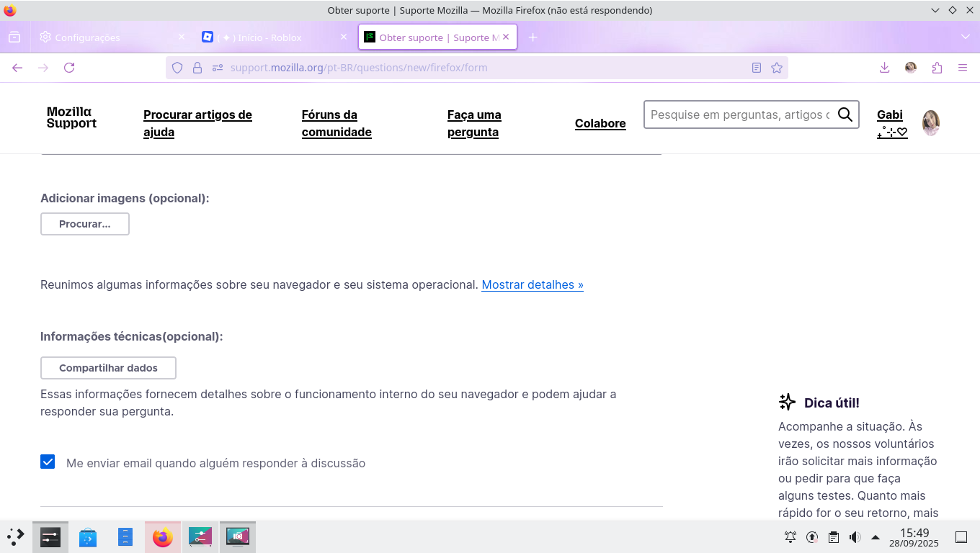This screenshot has height=553, width=980.
Task: Click the Adicionar imagens (opcional) label
Action: point(125,198)
